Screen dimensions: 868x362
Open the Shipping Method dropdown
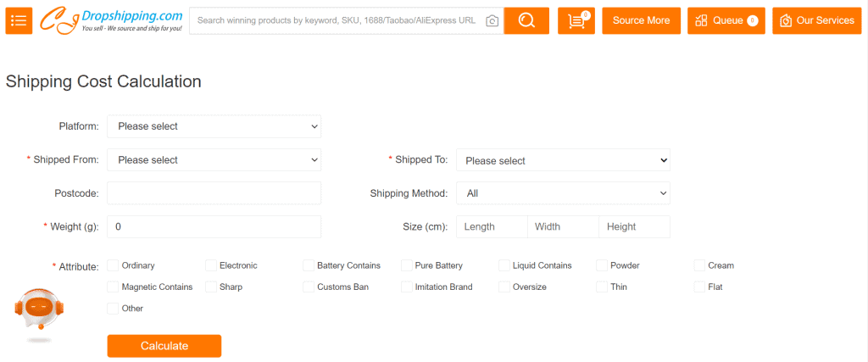[x=563, y=193]
